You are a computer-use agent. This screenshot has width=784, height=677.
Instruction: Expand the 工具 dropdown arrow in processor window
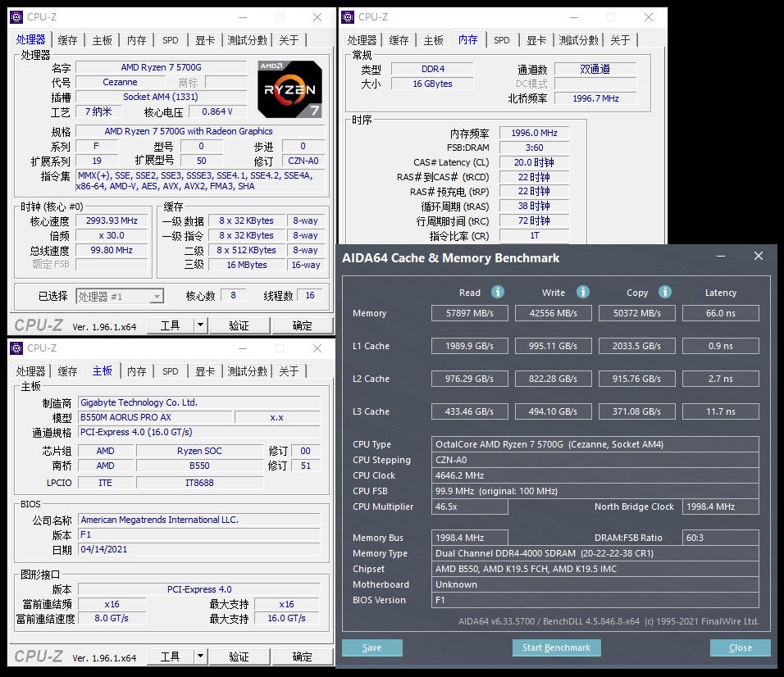(200, 325)
